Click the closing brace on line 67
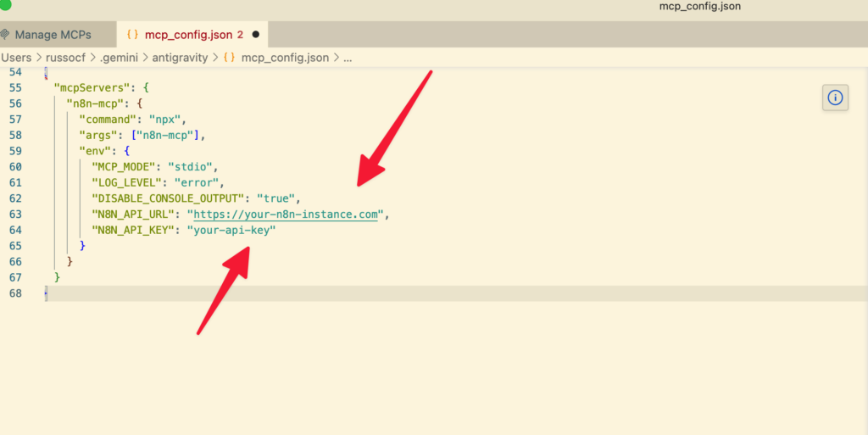Image resolution: width=868 pixels, height=435 pixels. pyautogui.click(x=57, y=277)
